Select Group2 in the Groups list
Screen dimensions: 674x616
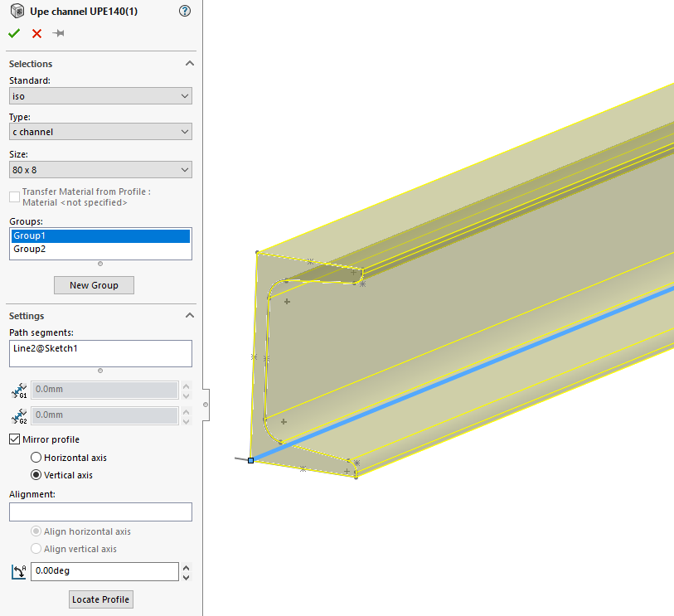tap(100, 249)
